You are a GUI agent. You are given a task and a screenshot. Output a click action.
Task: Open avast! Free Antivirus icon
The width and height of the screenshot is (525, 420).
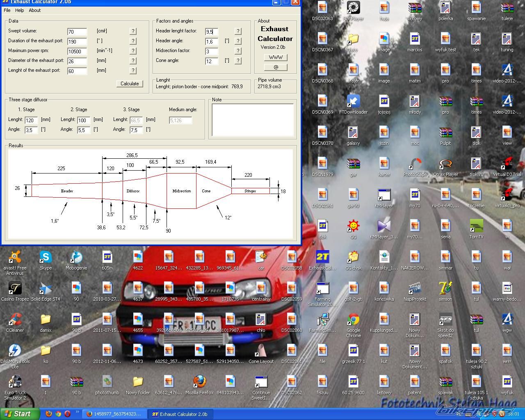[15, 258]
